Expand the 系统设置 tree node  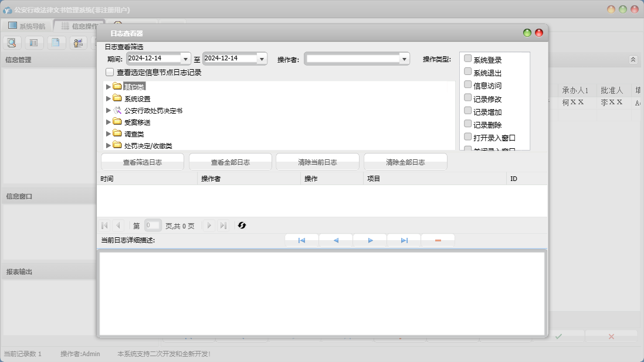pyautogui.click(x=109, y=98)
